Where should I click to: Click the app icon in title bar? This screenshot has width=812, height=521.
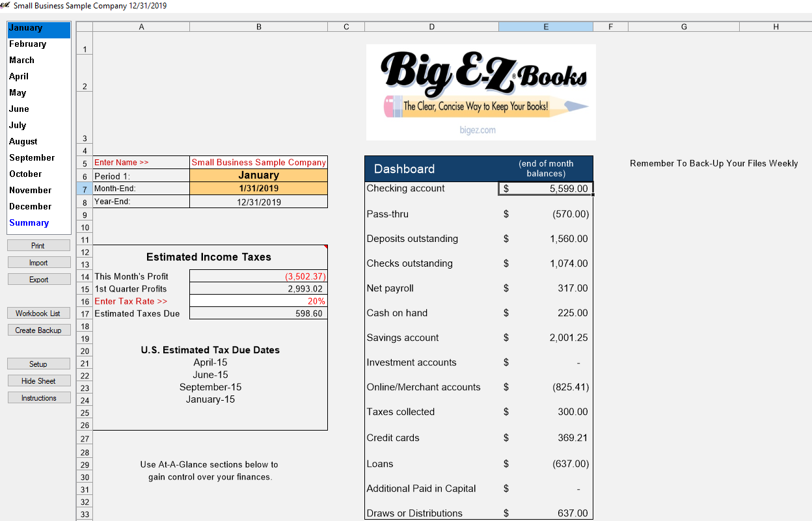click(5, 5)
